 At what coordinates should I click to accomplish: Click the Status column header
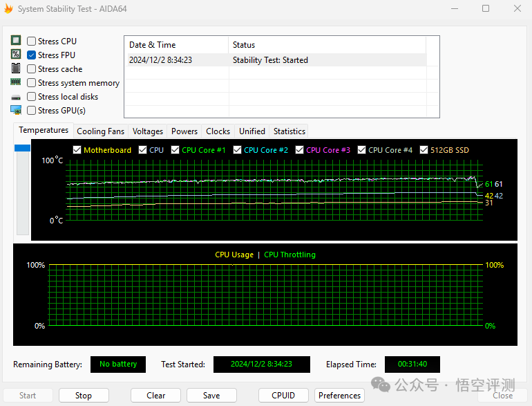[327, 45]
